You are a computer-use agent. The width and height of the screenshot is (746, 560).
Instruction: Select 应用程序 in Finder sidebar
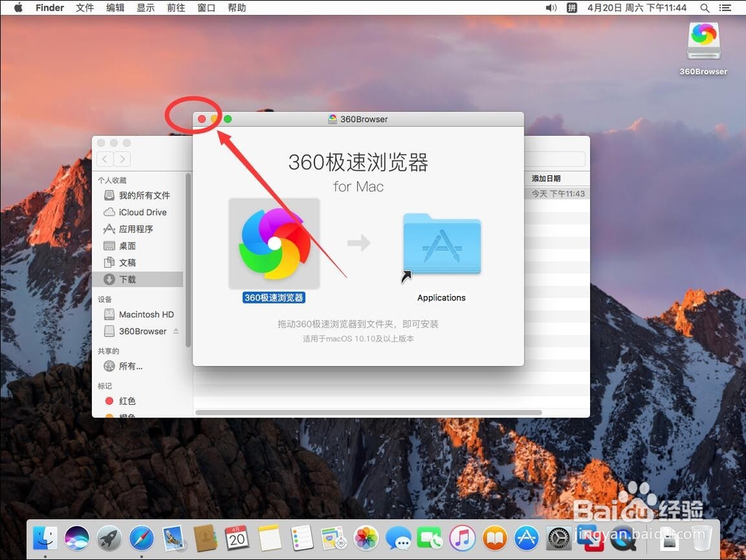[x=138, y=229]
